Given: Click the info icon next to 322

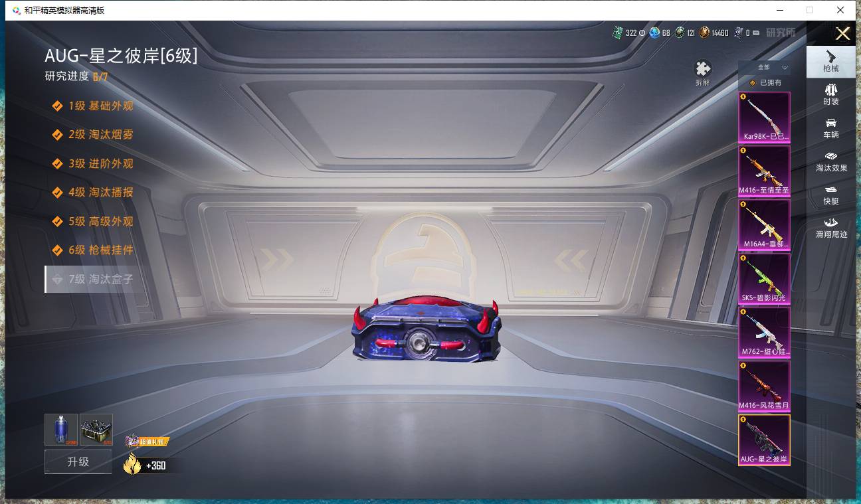Looking at the screenshot, I should [x=642, y=33].
